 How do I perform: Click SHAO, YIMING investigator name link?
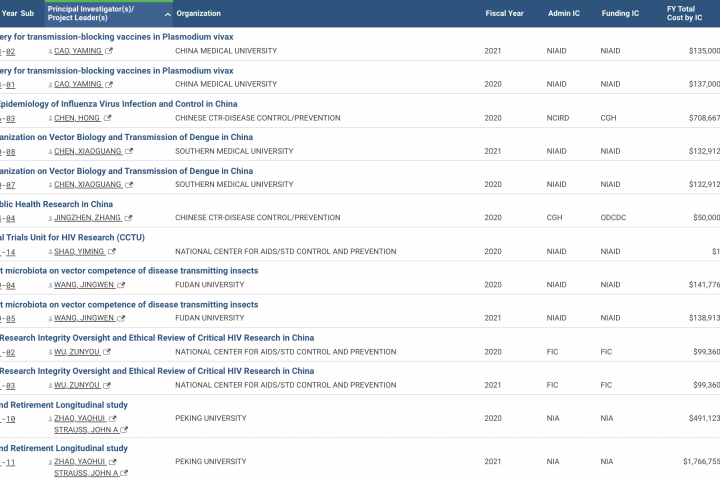tap(77, 252)
